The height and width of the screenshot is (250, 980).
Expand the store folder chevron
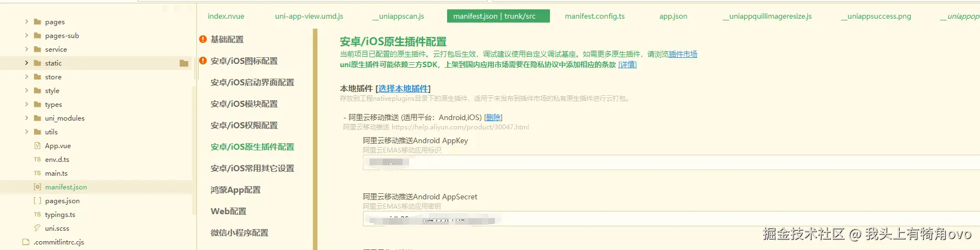[26, 77]
